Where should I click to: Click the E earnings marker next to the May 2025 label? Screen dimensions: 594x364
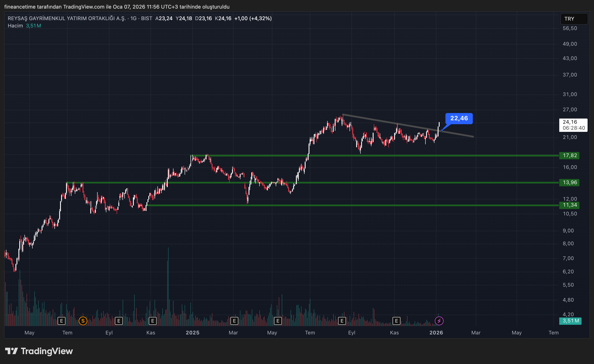pyautogui.click(x=278, y=321)
